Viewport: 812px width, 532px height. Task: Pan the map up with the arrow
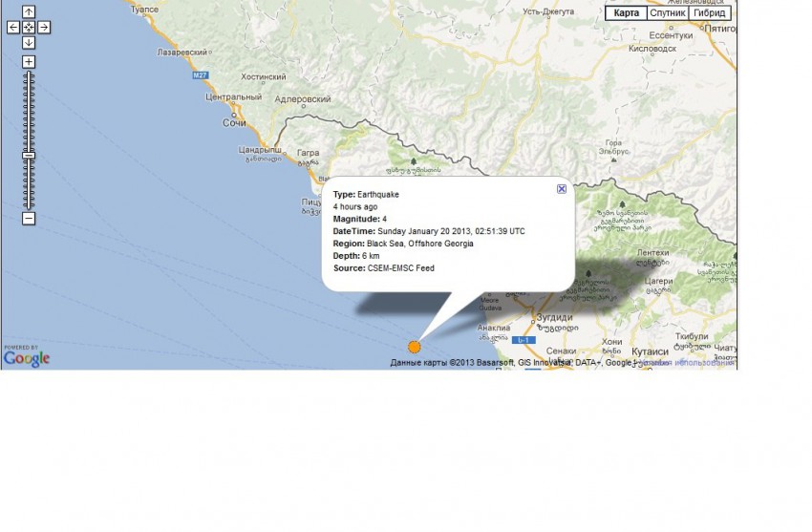(x=29, y=12)
